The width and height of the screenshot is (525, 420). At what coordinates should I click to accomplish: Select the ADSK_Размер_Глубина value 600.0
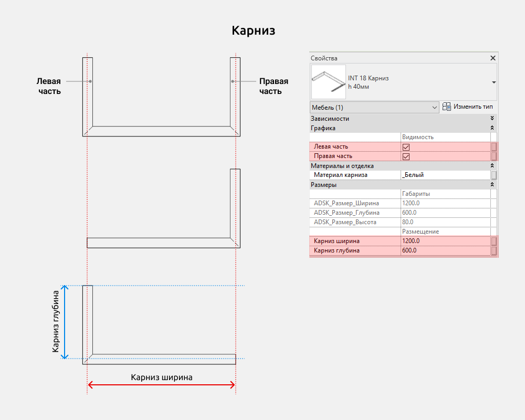coord(445,213)
